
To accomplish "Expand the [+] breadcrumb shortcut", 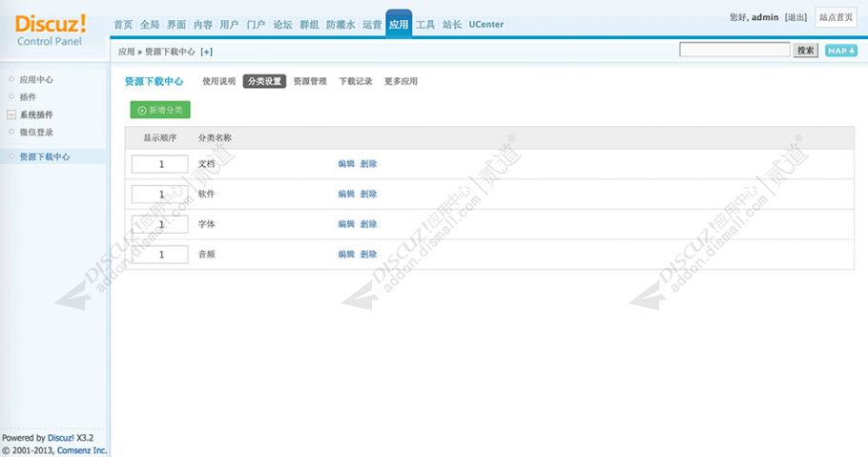I will tap(206, 52).
